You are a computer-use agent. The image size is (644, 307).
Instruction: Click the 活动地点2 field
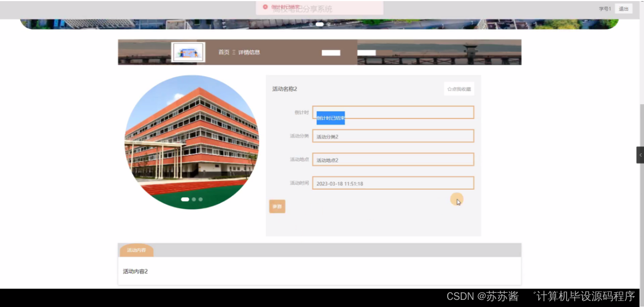pos(393,160)
